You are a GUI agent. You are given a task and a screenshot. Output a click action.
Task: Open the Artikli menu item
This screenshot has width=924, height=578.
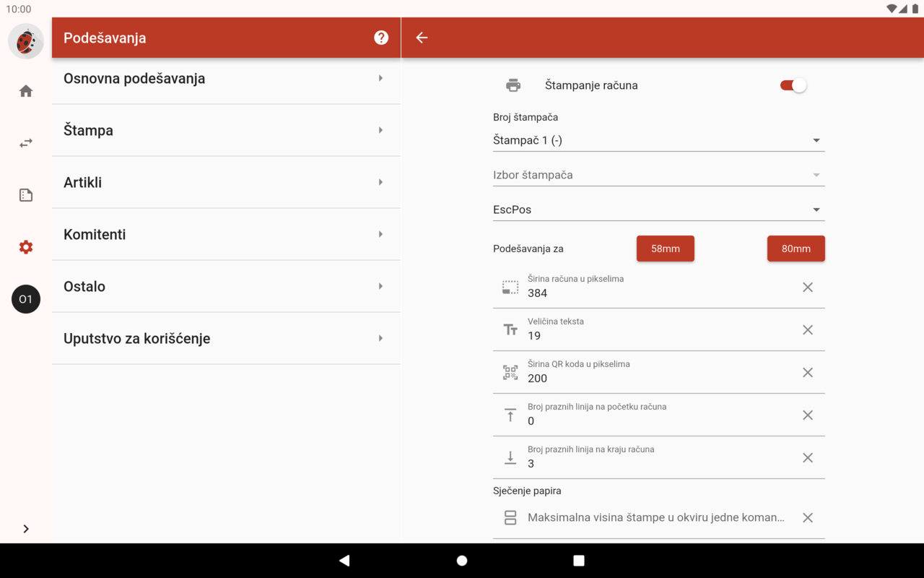click(226, 182)
